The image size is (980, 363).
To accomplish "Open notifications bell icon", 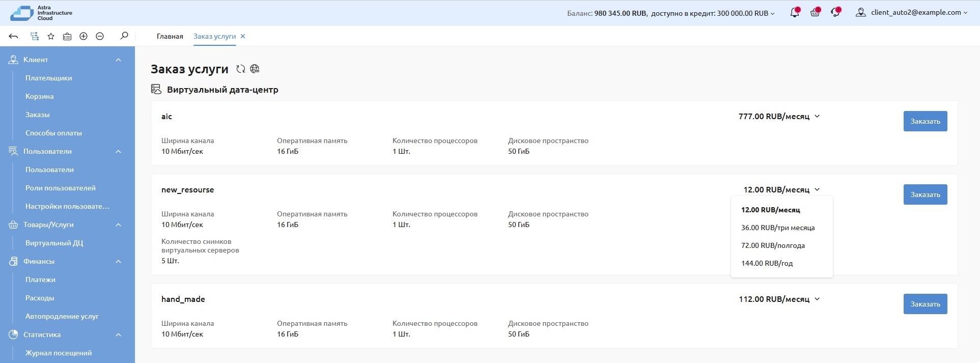I will click(794, 13).
